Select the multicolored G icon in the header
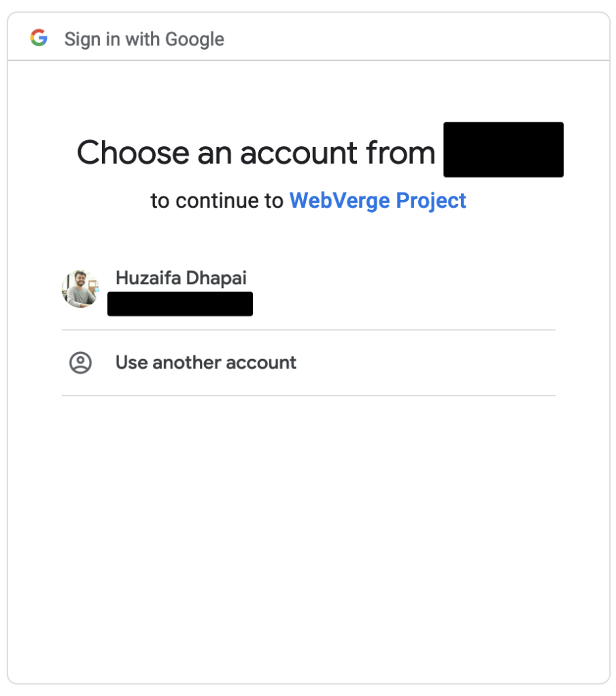This screenshot has width=616, height=696. pyautogui.click(x=39, y=37)
